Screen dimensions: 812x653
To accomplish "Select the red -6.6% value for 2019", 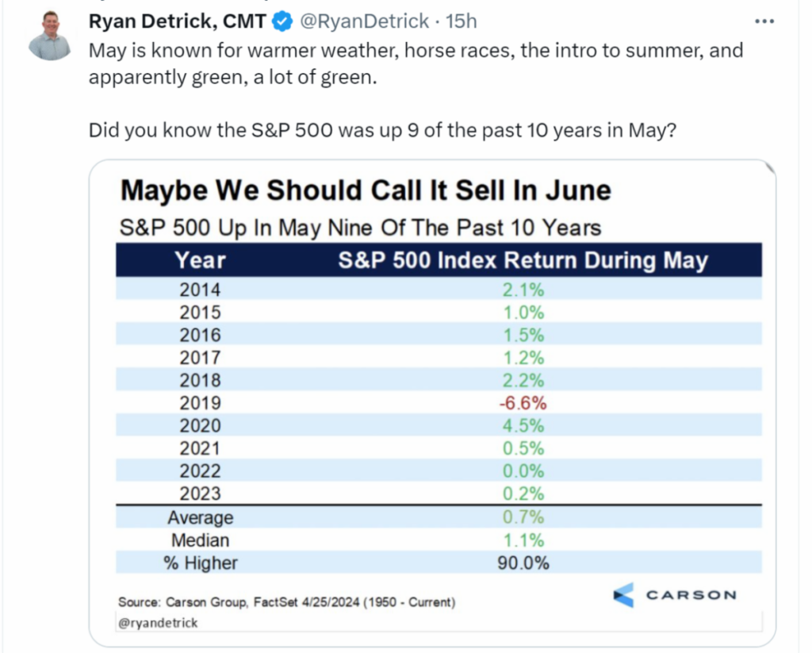I will tap(523, 403).
